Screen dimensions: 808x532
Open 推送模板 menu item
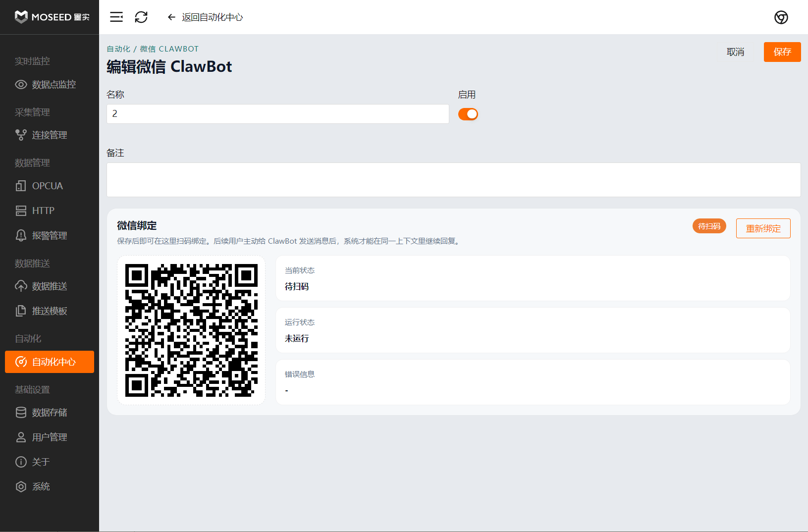tap(50, 311)
